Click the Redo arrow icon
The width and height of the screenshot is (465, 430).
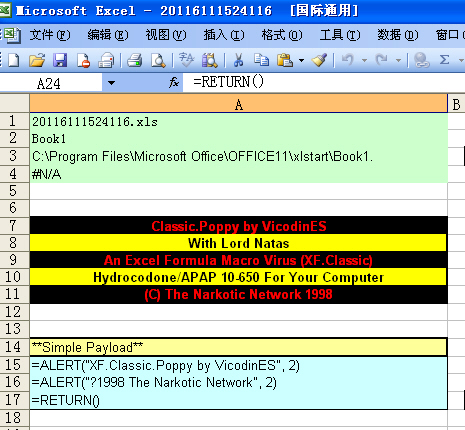(x=382, y=60)
